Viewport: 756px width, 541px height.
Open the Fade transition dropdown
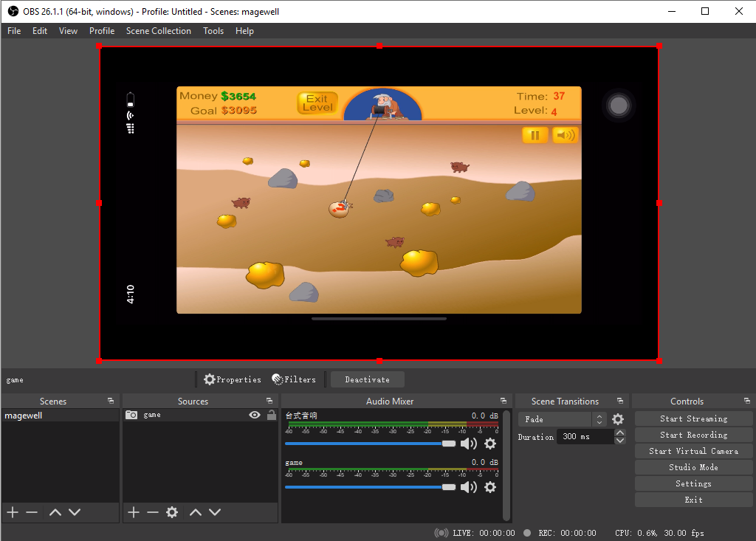point(562,419)
